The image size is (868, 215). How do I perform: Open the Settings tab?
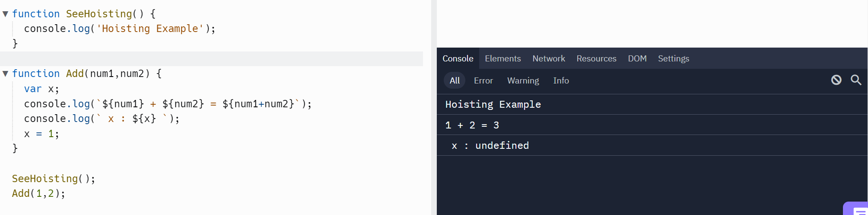tap(673, 58)
